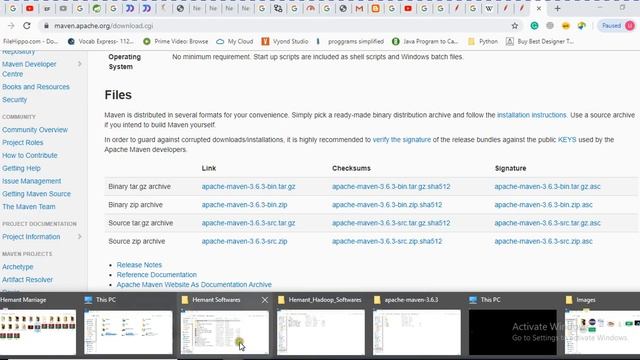The width and height of the screenshot is (640, 360).
Task: Open a new tab with plus button
Action: tap(557, 8)
